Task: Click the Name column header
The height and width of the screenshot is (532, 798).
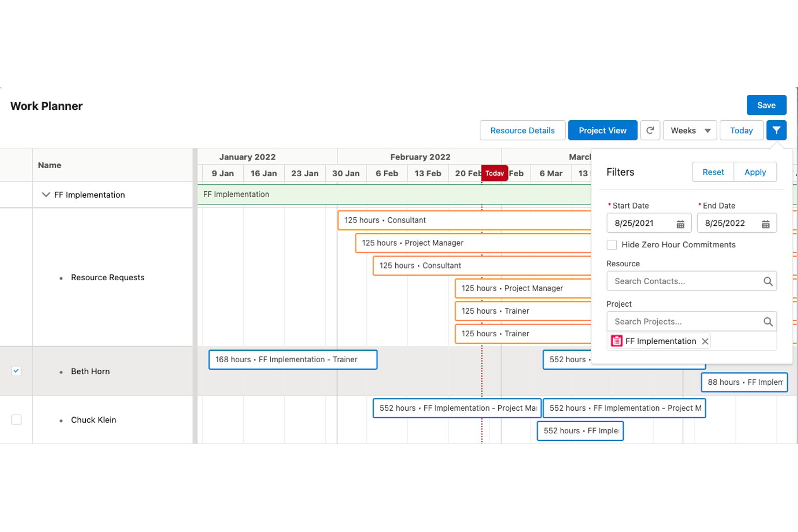Action: point(50,165)
